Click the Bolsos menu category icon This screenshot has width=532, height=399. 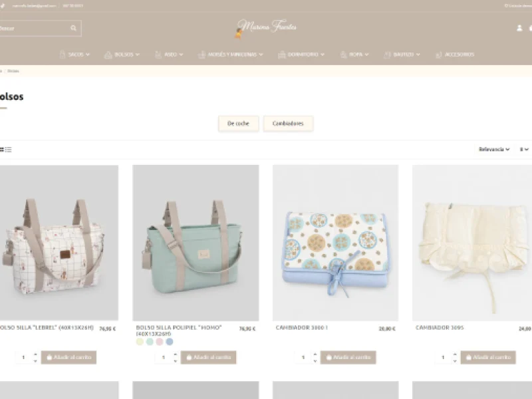(x=108, y=55)
